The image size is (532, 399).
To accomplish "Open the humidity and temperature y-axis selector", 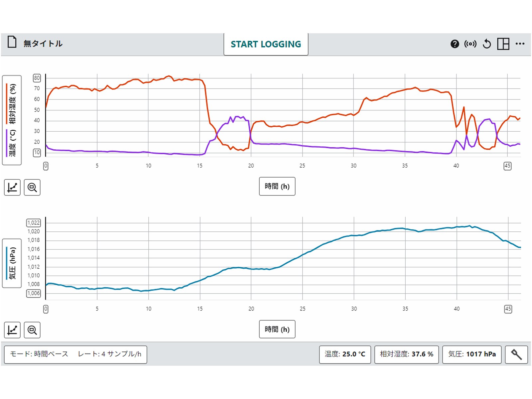I will click(x=12, y=120).
